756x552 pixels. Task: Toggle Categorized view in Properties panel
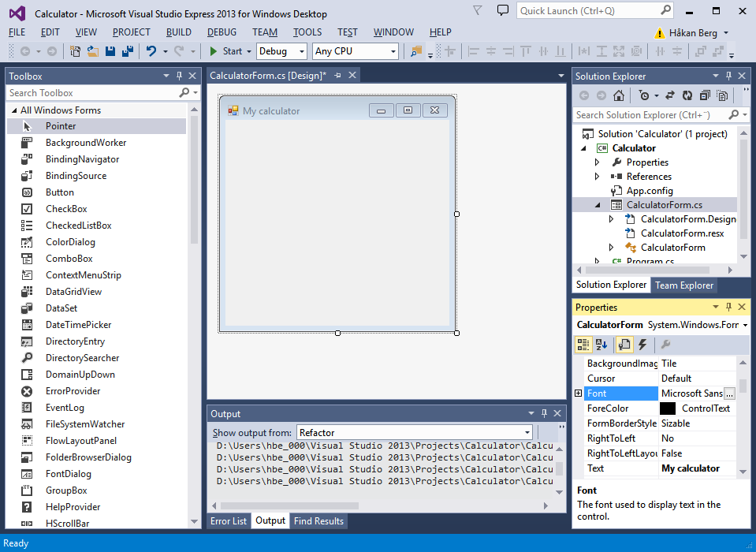tap(583, 345)
